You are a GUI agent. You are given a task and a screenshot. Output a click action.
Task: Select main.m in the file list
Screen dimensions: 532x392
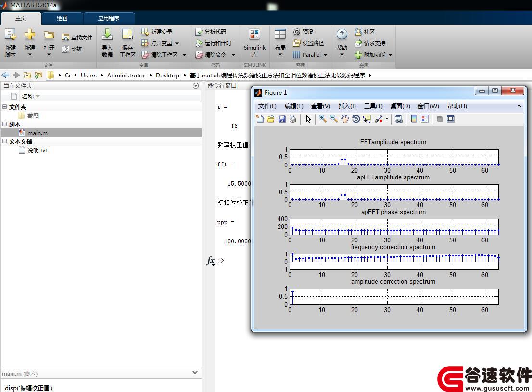coord(101,133)
